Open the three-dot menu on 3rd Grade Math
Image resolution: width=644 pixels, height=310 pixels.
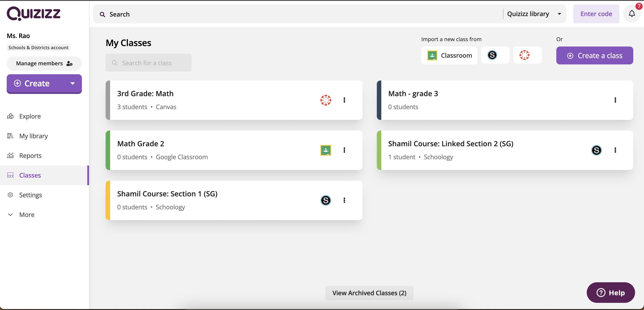[345, 100]
